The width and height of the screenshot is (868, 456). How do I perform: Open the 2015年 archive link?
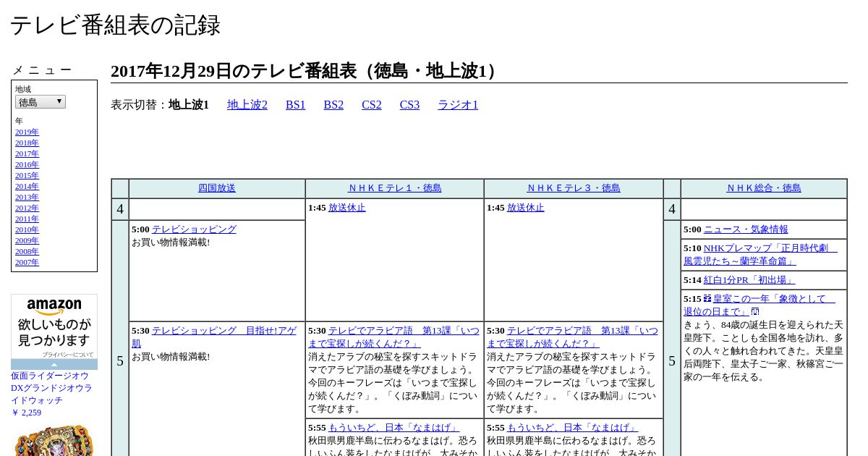[27, 175]
